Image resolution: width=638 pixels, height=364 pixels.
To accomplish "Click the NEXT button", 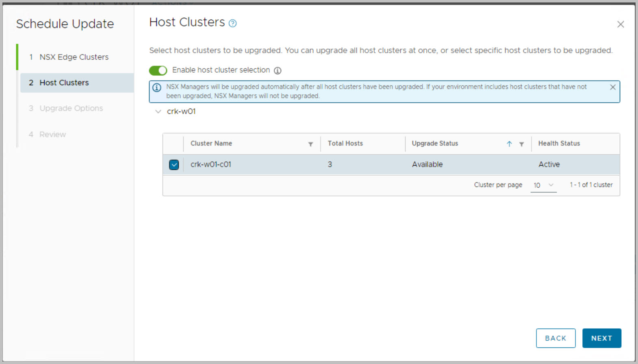I will pos(601,338).
